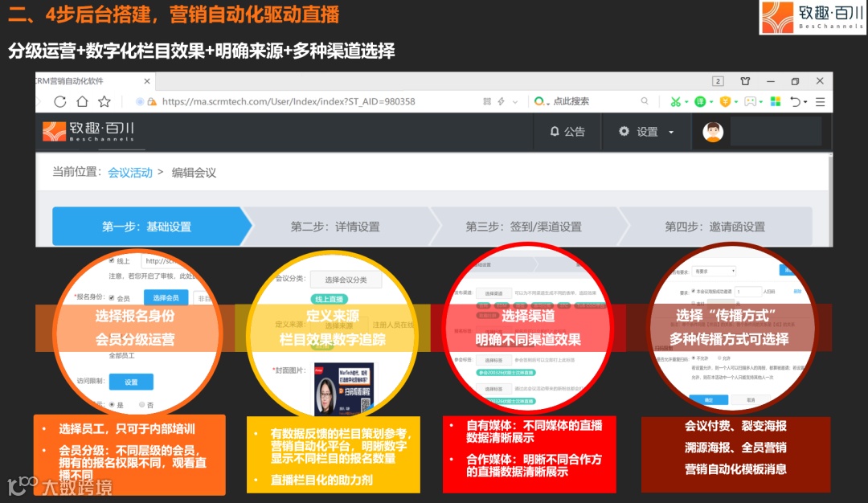The image size is (868, 503).
Task: Click the green 线上直播 tag
Action: click(x=330, y=299)
